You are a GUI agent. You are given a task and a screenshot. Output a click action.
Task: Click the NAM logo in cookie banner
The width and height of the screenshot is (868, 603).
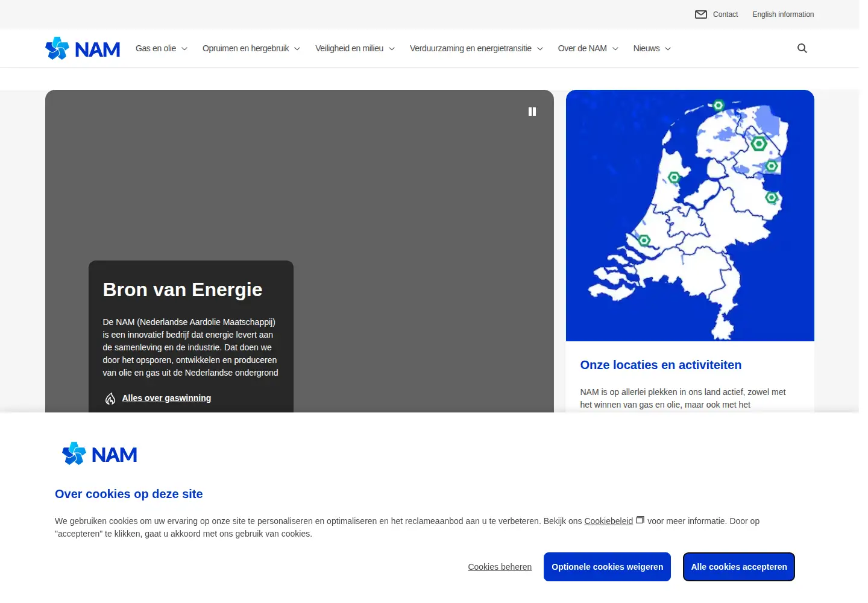tap(99, 454)
